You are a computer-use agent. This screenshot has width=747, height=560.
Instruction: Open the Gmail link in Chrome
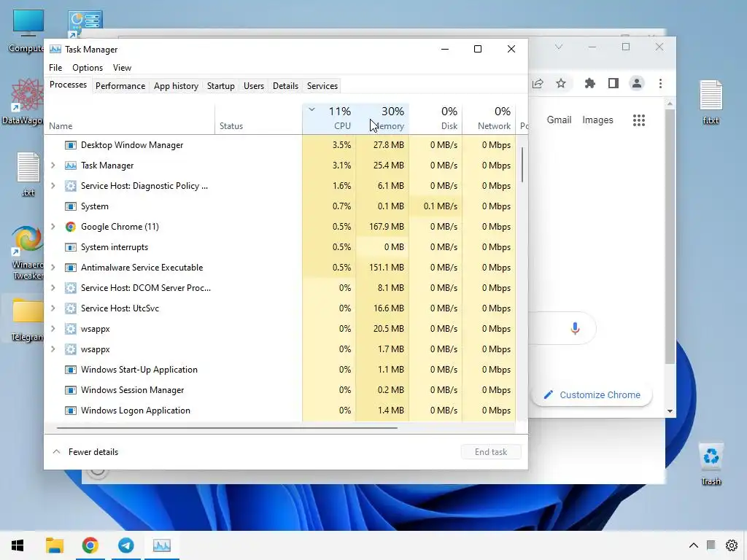click(x=559, y=120)
